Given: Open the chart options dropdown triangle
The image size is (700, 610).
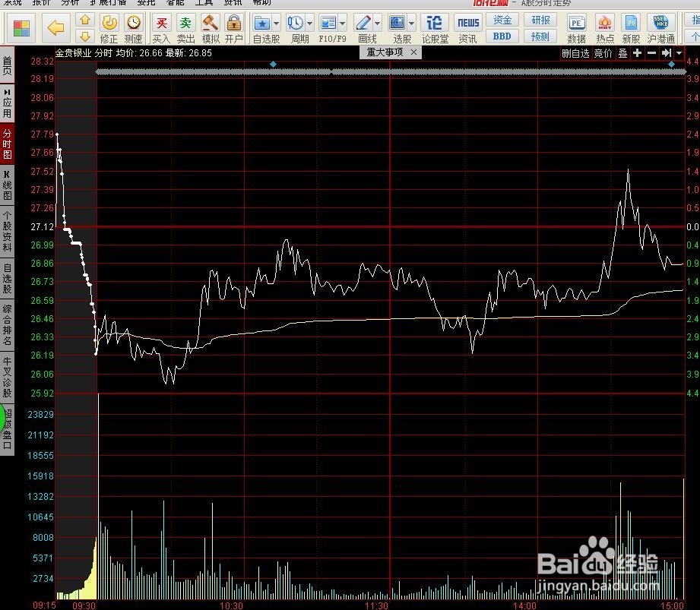Looking at the screenshot, I should pyautogui.click(x=679, y=53).
